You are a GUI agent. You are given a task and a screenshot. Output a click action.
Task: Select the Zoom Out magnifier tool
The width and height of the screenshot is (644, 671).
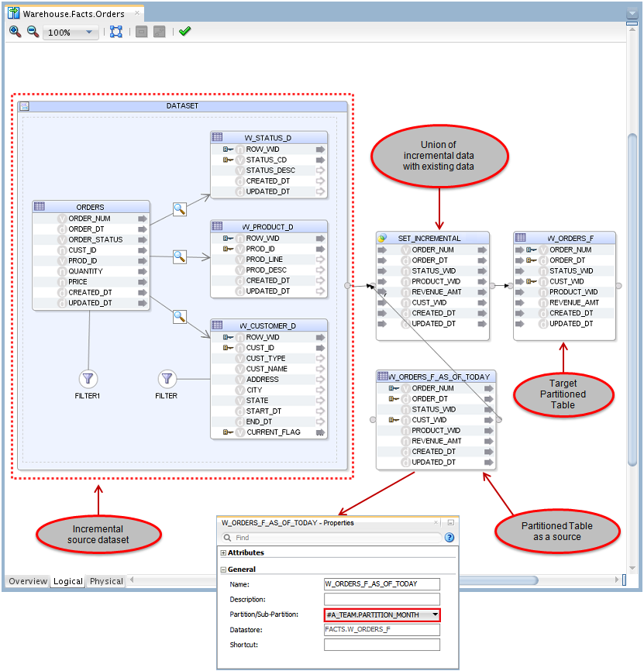32,32
